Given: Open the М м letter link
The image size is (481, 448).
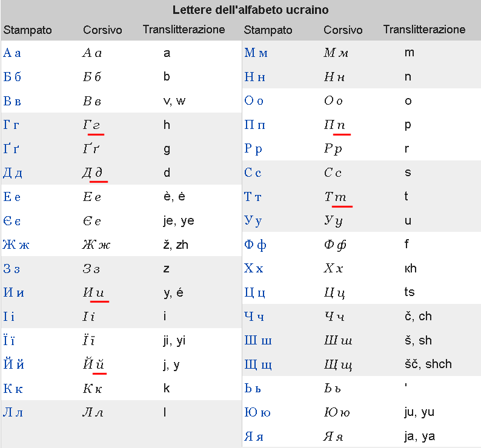Looking at the screenshot, I should pyautogui.click(x=256, y=53).
